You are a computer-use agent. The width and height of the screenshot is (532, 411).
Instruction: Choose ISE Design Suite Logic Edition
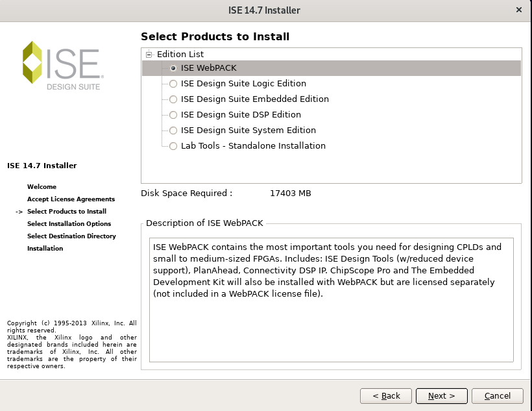pos(173,84)
